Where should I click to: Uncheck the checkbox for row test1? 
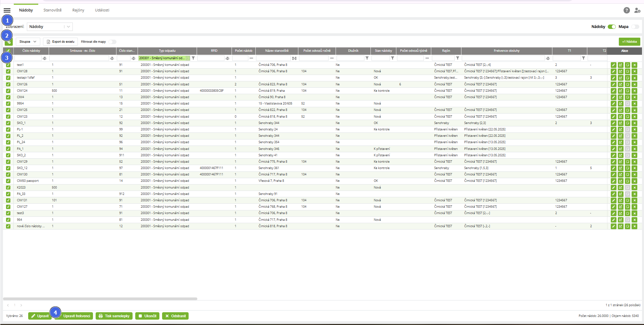click(8, 65)
